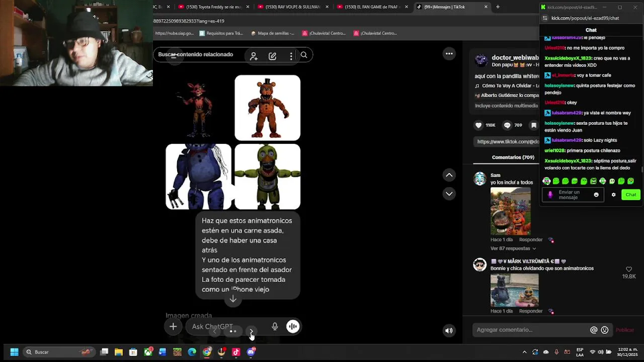
Task: Open the Freddy animatronic image thumbnail
Action: tap(268, 108)
